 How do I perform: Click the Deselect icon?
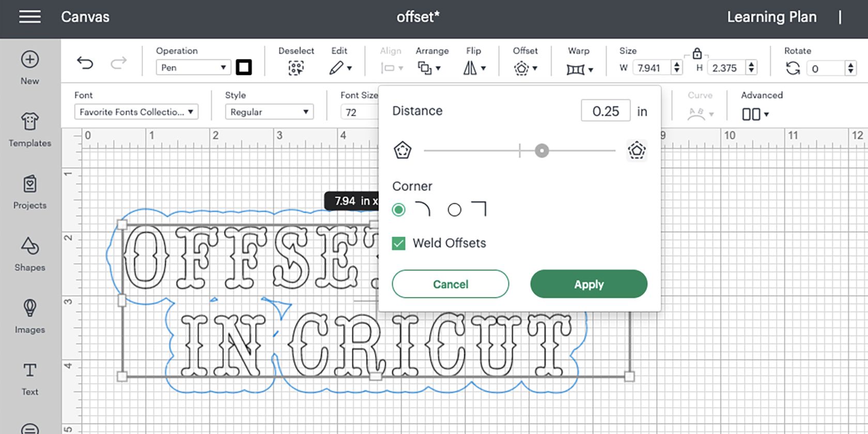click(296, 68)
